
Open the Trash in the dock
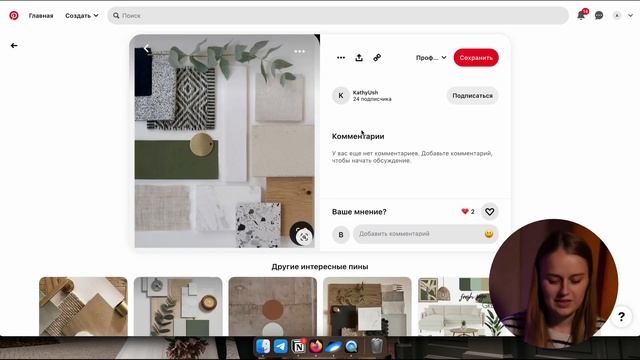click(x=377, y=346)
